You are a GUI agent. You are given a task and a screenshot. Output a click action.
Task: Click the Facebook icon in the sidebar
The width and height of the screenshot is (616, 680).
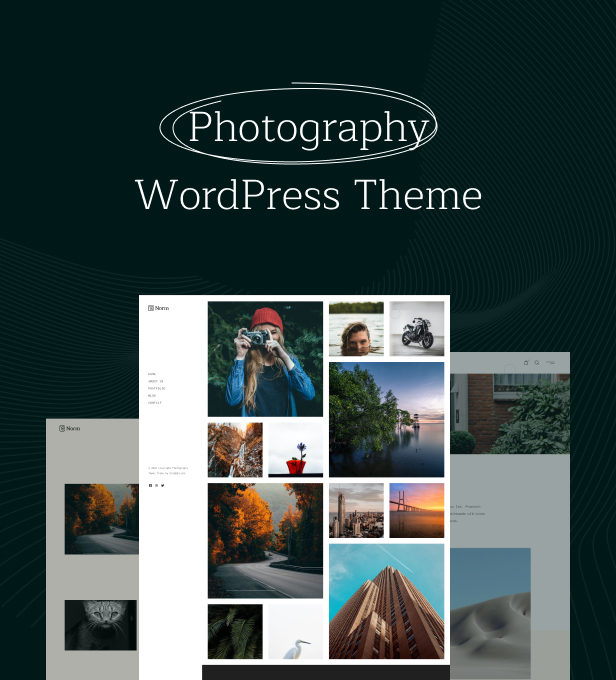pyautogui.click(x=150, y=485)
